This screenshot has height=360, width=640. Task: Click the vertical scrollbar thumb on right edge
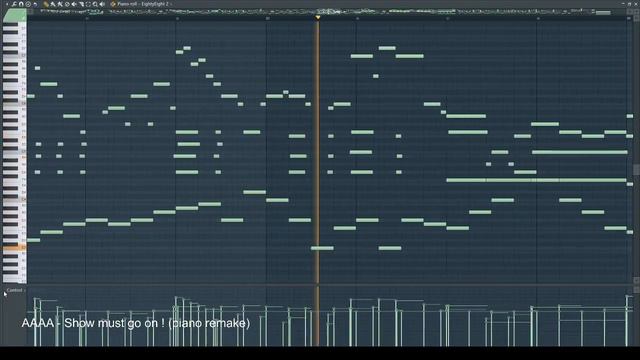point(636,169)
